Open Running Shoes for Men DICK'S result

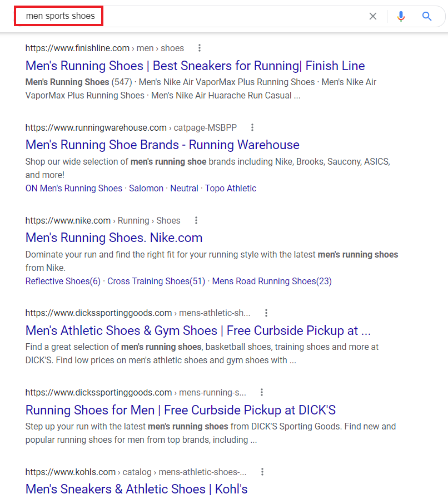point(181,410)
